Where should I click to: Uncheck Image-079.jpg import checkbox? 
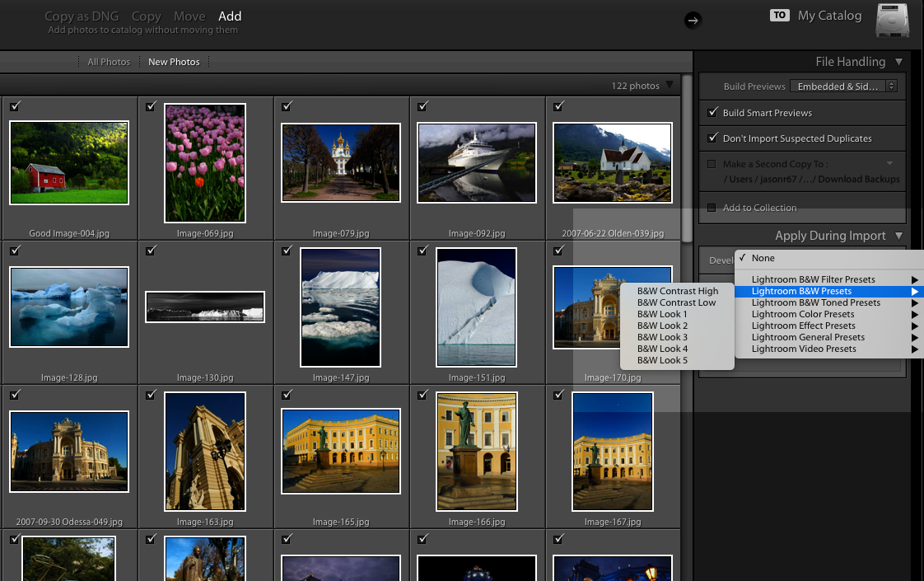(287, 106)
